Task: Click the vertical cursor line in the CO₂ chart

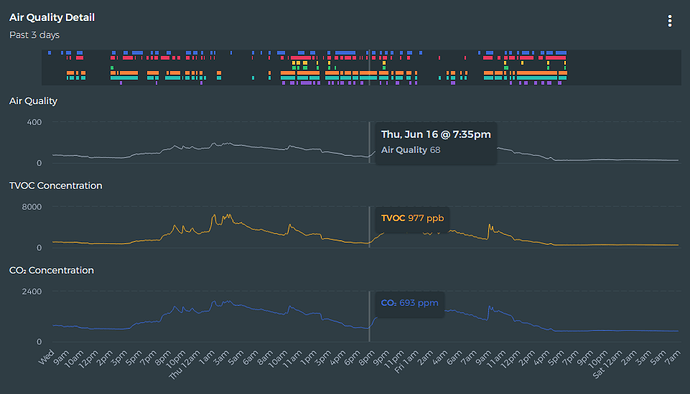Action: coord(369,316)
